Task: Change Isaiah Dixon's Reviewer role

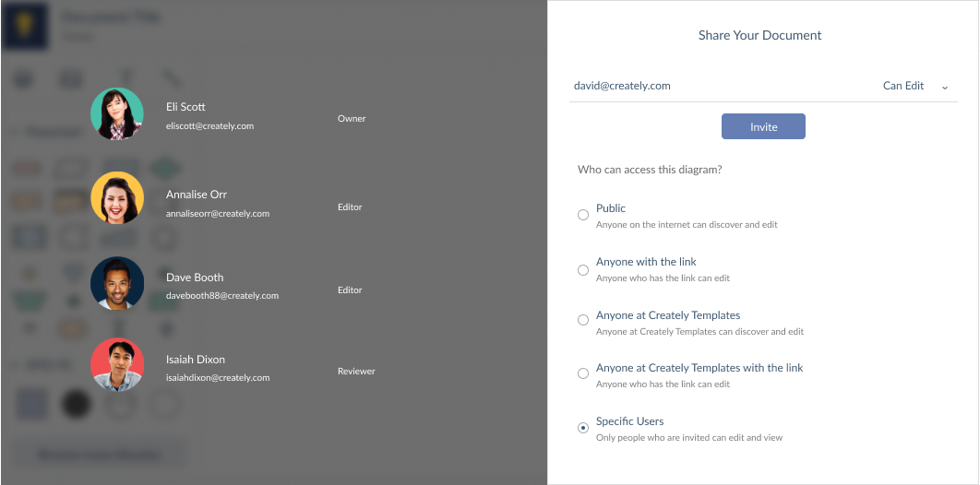Action: pyautogui.click(x=356, y=372)
